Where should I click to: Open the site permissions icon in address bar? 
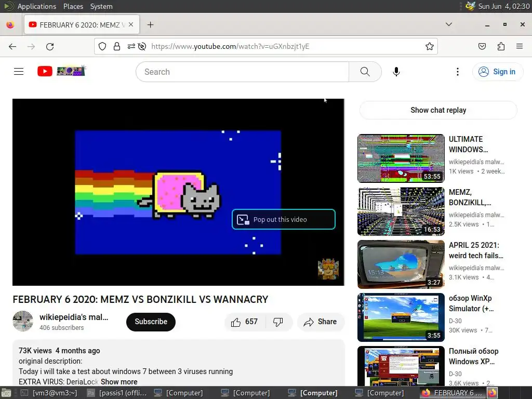131,46
